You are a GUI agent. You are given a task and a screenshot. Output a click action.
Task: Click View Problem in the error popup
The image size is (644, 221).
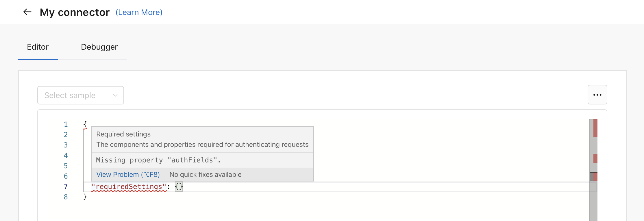click(x=128, y=174)
